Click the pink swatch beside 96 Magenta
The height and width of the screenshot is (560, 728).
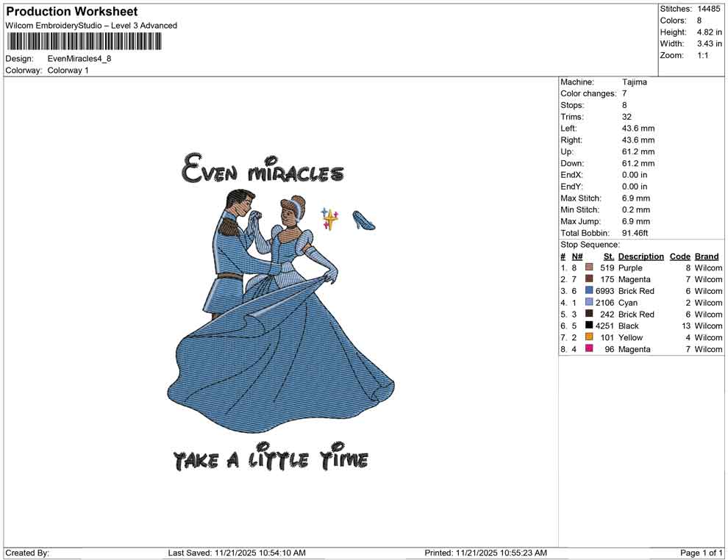(x=589, y=348)
